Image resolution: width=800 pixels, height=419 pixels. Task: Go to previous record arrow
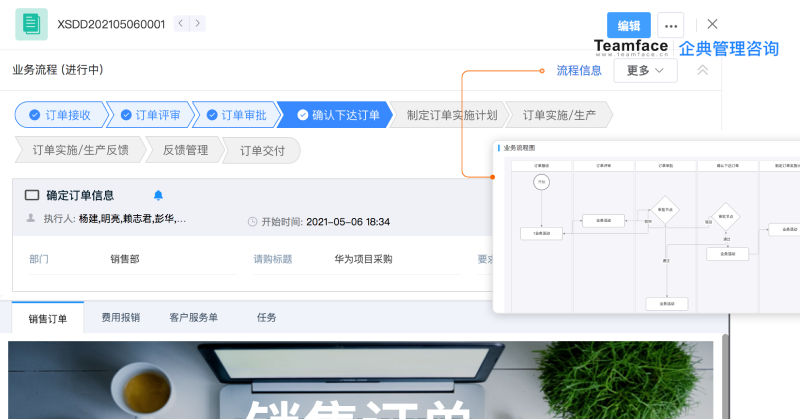tap(180, 23)
